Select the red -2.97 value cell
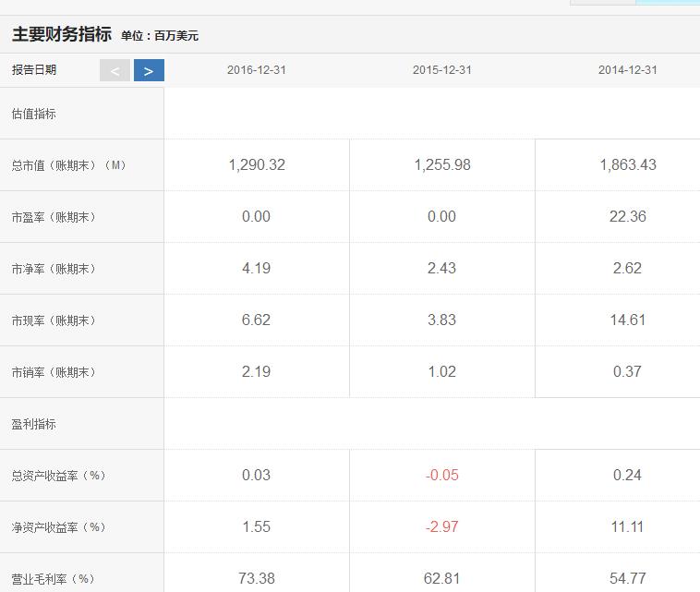Viewport: 700px width, 592px height. pos(441,526)
